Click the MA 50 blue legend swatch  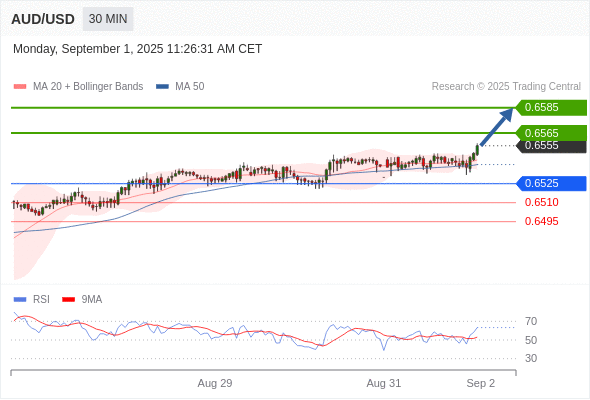point(162,87)
